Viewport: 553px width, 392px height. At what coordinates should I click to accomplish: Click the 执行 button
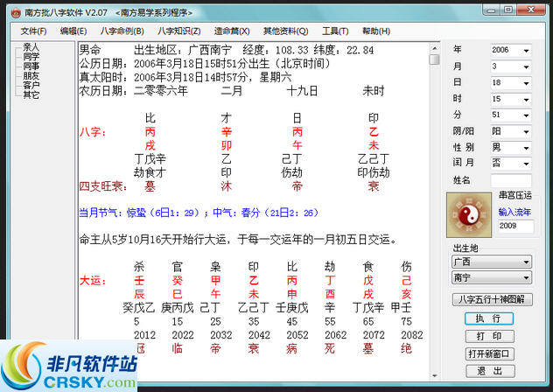(x=489, y=318)
